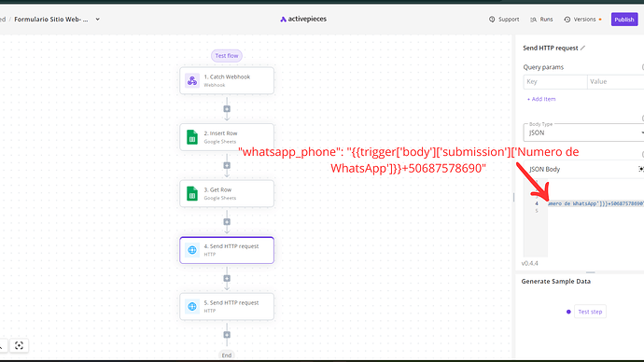Click the Test flow button
Screen dimensions: 644x362
[x=227, y=55]
